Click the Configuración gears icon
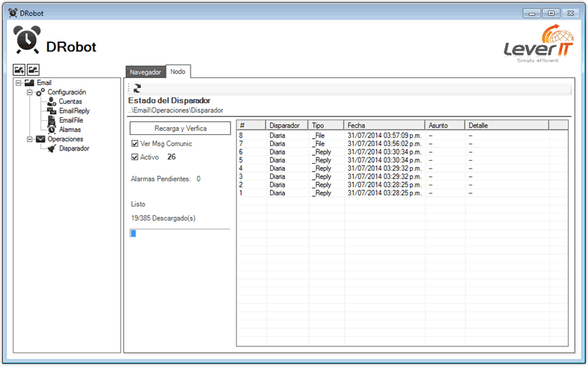Screen dimensions: 588x366 (x=40, y=92)
